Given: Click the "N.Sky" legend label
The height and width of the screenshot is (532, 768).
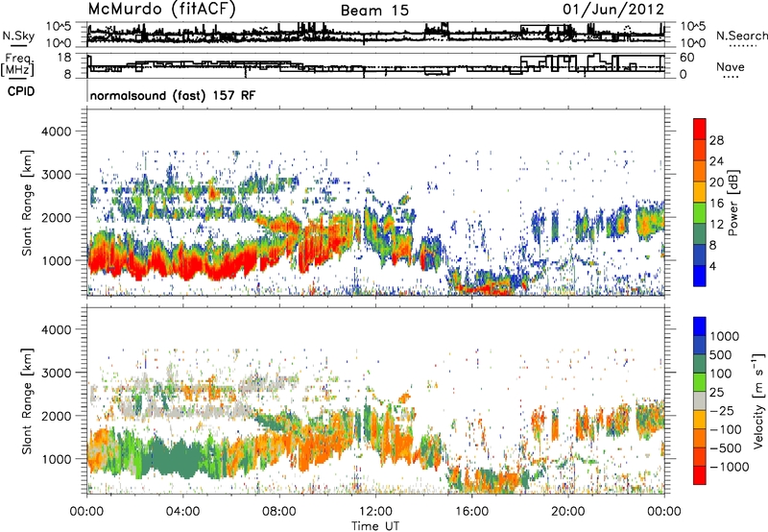Looking at the screenshot, I should coord(18,36).
